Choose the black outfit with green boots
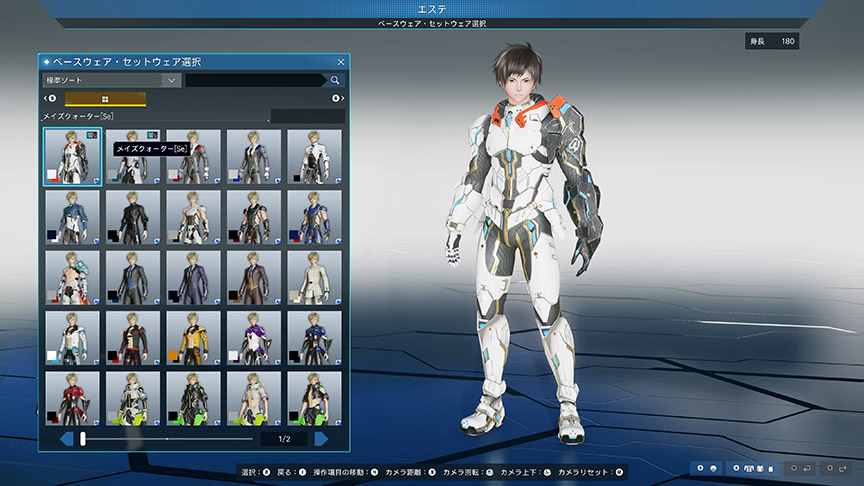This screenshot has width=864, height=486. click(x=193, y=398)
